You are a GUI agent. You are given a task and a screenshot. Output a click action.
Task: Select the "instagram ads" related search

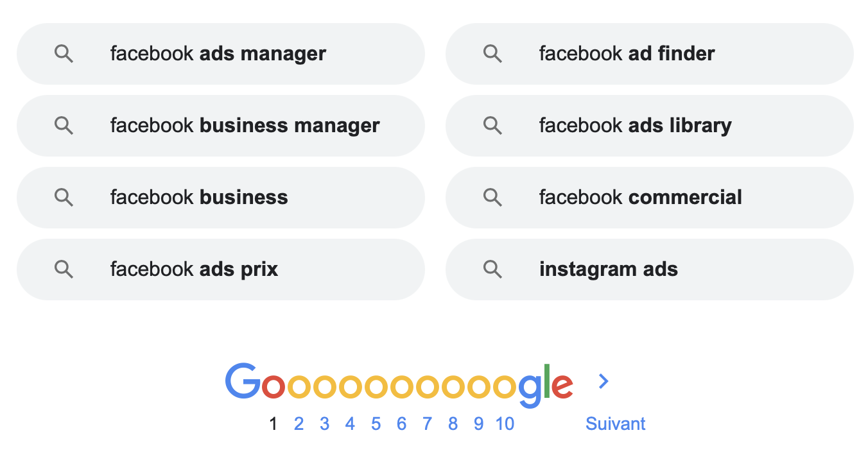608,269
